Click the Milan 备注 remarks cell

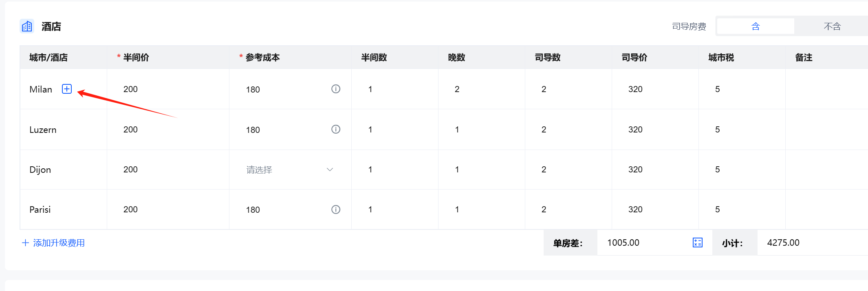(826, 89)
